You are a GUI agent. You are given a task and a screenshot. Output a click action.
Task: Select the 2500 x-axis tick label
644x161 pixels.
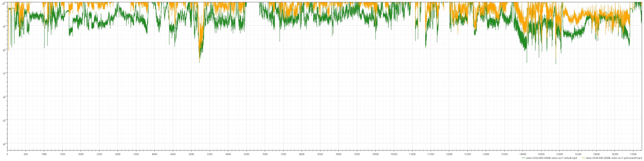[99, 154]
